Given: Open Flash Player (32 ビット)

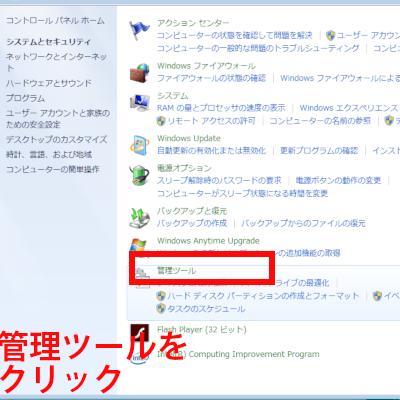Looking at the screenshot, I should (202, 330).
